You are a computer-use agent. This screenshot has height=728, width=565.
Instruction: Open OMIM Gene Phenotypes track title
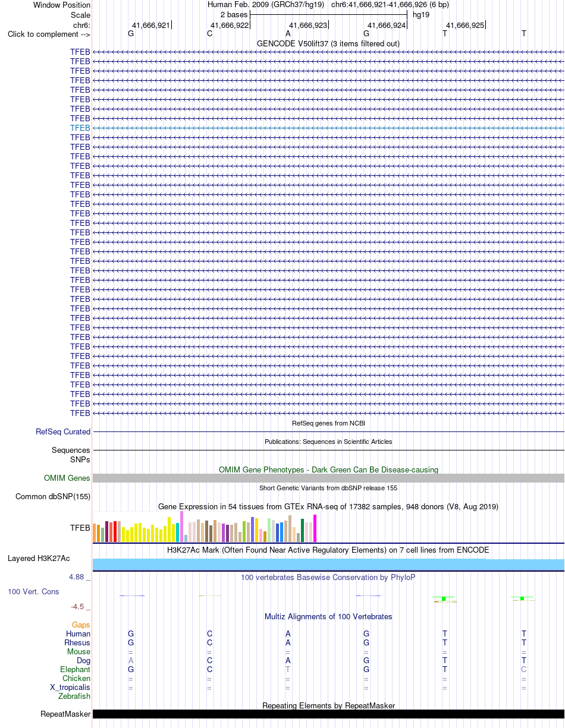click(x=328, y=469)
